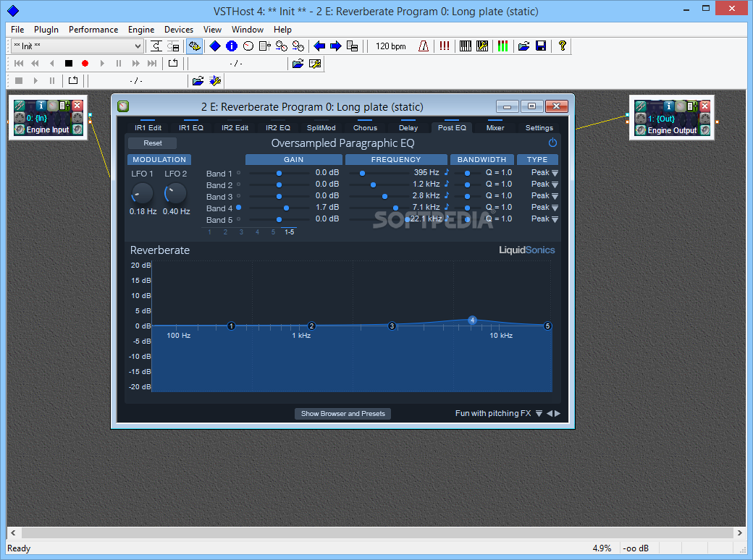Open Band 2 Peak type dropdown
753x560 pixels.
point(555,184)
